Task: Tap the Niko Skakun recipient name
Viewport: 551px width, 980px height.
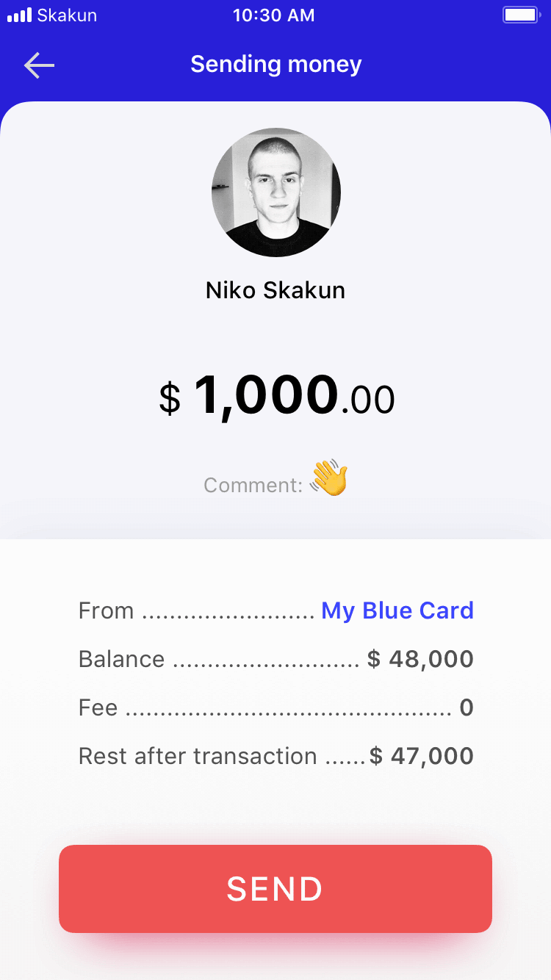Action: (275, 290)
